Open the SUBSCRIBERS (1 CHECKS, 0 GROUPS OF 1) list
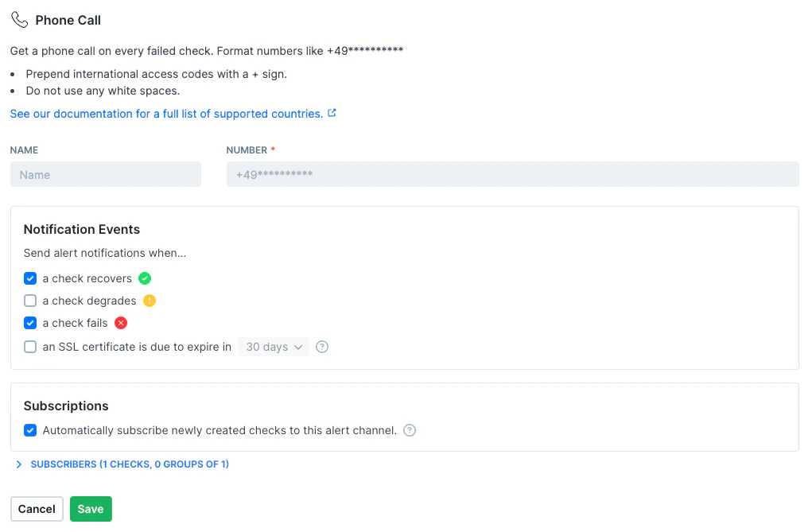Viewport: 812px width, 532px height. [x=130, y=464]
